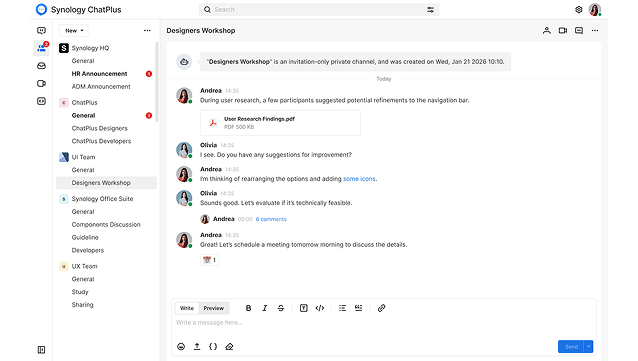Insert code snippet braces icon
Image resolution: width=638 pixels, height=361 pixels.
click(x=213, y=346)
